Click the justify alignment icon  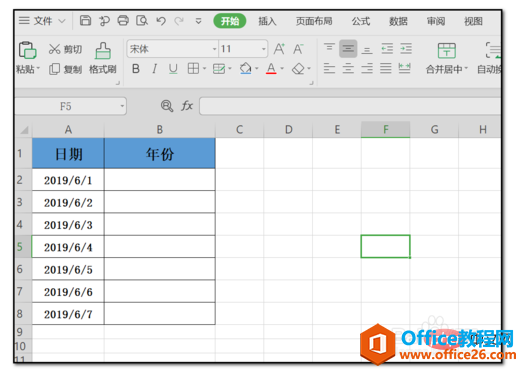pyautogui.click(x=386, y=68)
